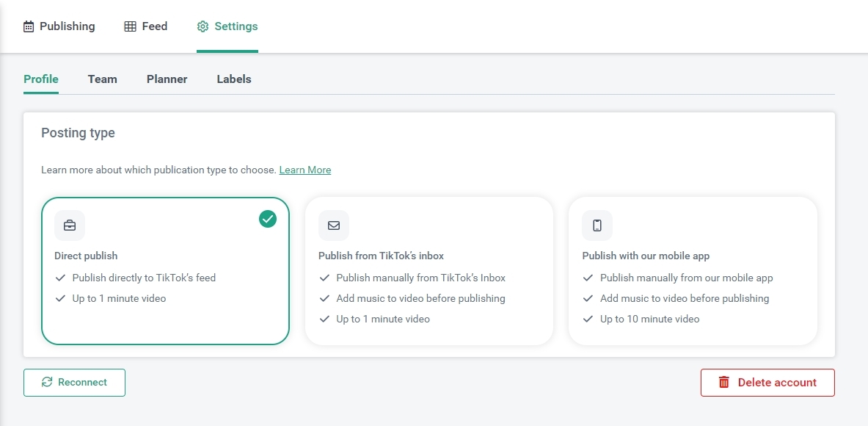Click the phone icon in mobile app card
868x426 pixels.
[x=597, y=225]
